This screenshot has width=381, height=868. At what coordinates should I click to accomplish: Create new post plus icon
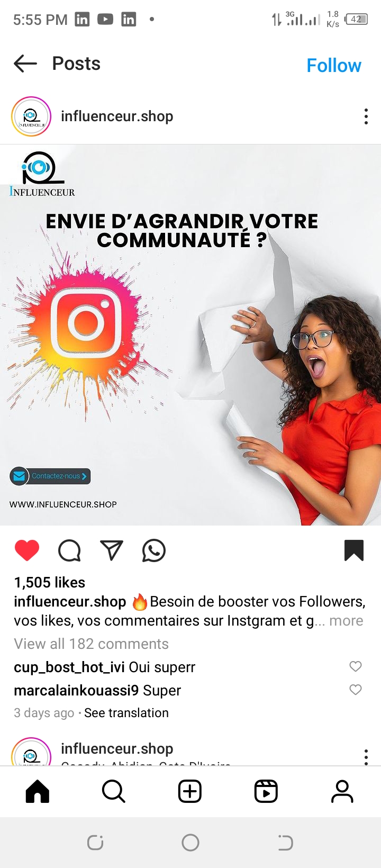190,792
